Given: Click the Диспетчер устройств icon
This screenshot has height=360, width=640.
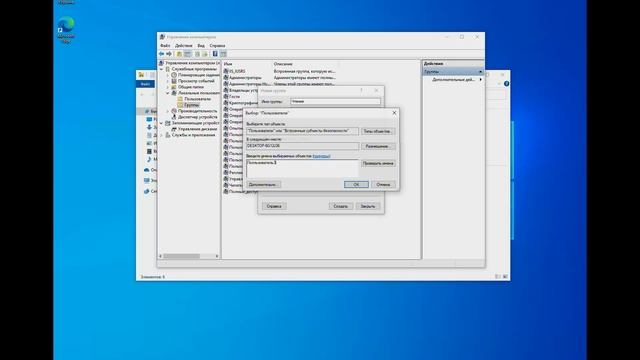Looking at the screenshot, I should (x=174, y=117).
